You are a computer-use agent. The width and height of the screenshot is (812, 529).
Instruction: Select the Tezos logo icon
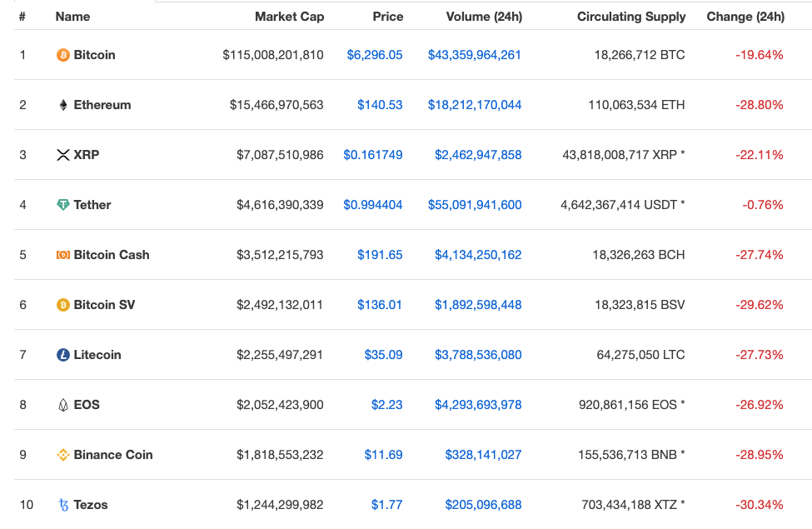pos(62,505)
